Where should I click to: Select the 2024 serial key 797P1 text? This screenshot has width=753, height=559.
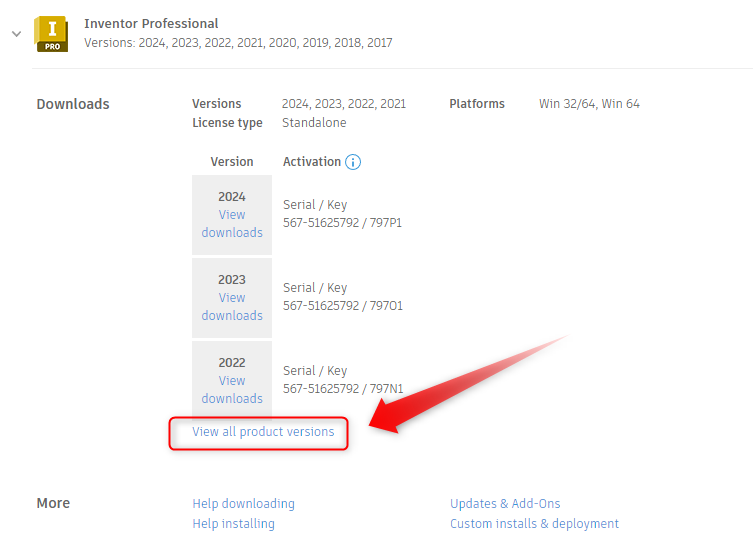point(343,223)
